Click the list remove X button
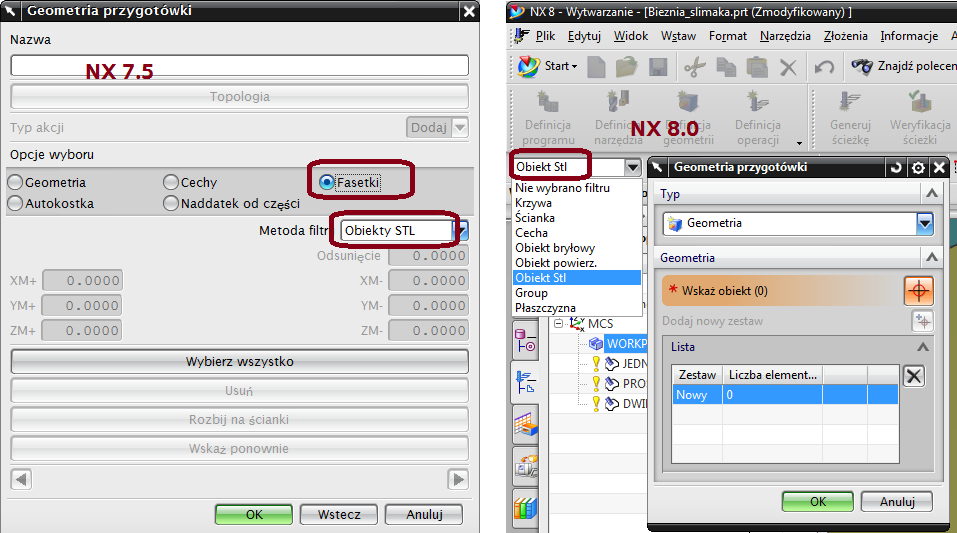The image size is (957, 533). tap(914, 376)
